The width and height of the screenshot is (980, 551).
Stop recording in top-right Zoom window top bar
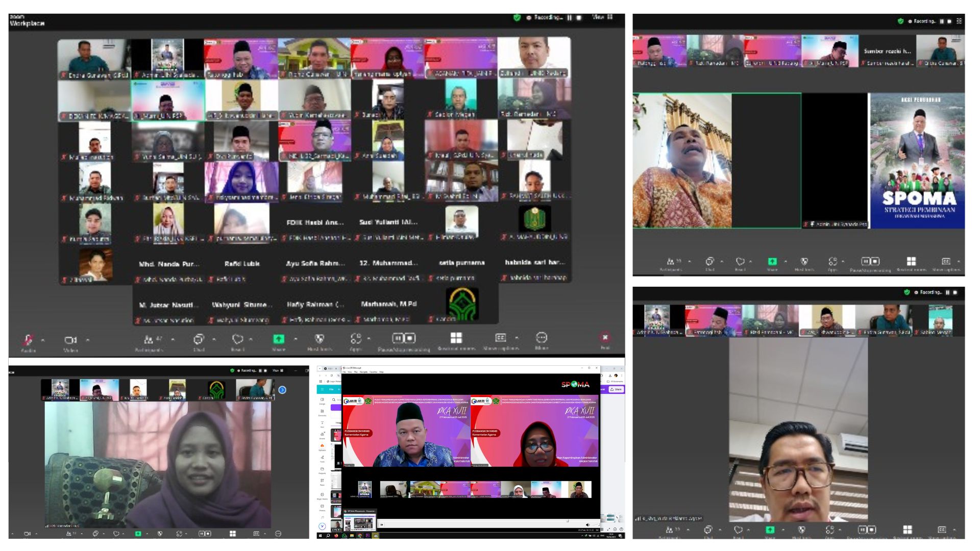[x=949, y=21]
